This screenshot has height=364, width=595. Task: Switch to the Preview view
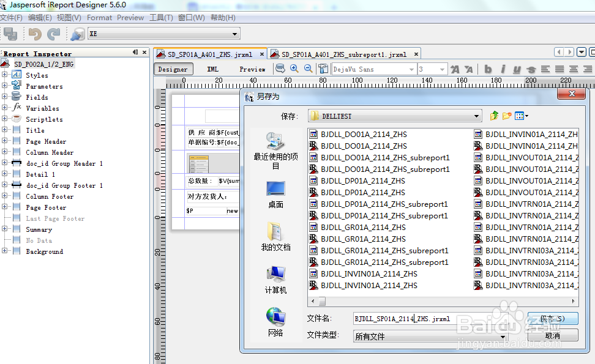[x=252, y=69]
